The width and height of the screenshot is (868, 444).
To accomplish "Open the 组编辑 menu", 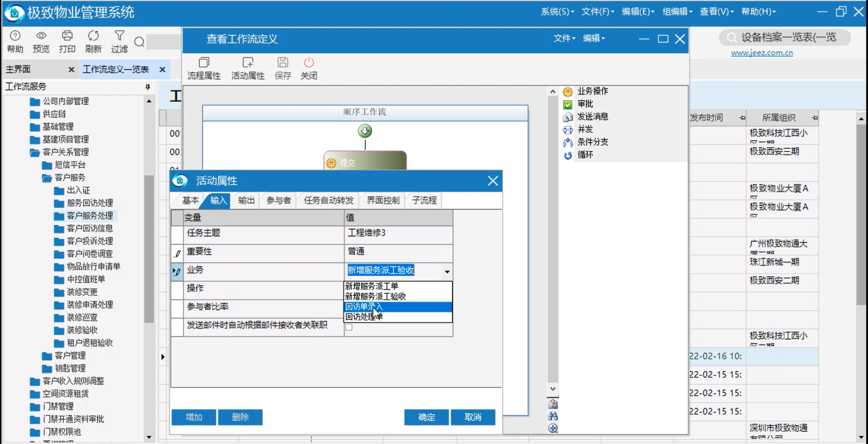I will (x=678, y=12).
